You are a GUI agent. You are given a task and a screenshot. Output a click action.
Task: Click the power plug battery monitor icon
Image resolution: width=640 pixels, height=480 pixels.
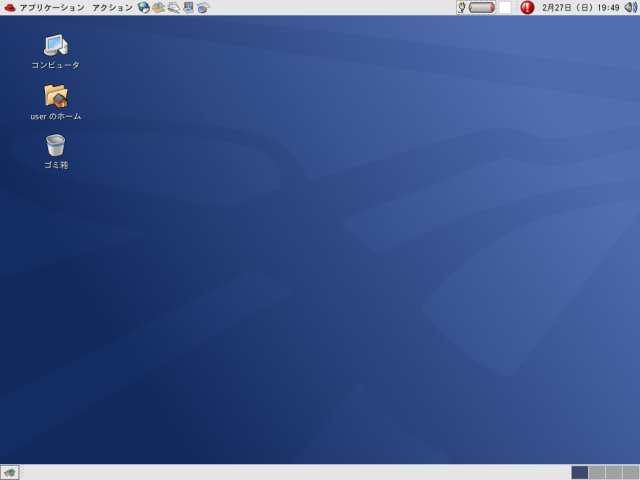pyautogui.click(x=462, y=7)
